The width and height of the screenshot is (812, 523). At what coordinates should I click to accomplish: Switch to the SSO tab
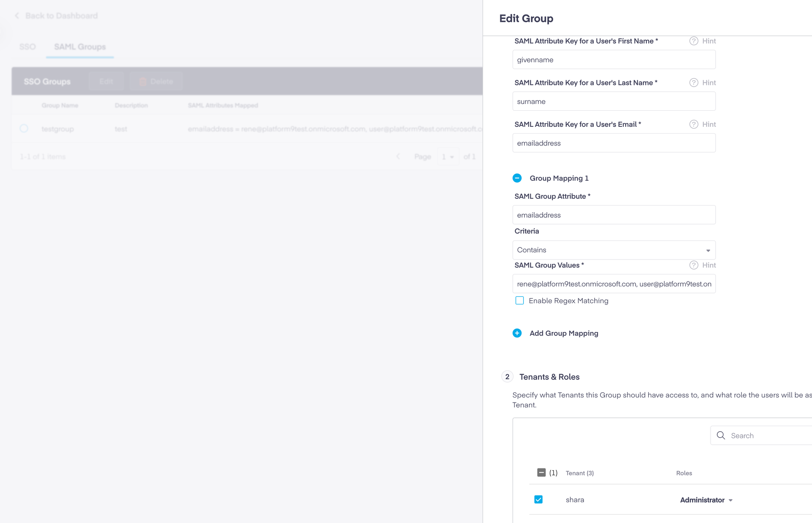click(x=27, y=47)
